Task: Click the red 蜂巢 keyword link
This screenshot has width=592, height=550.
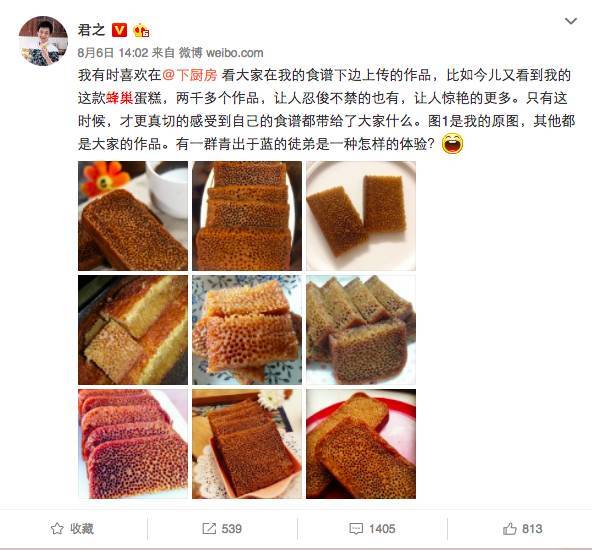Action: pos(120,98)
